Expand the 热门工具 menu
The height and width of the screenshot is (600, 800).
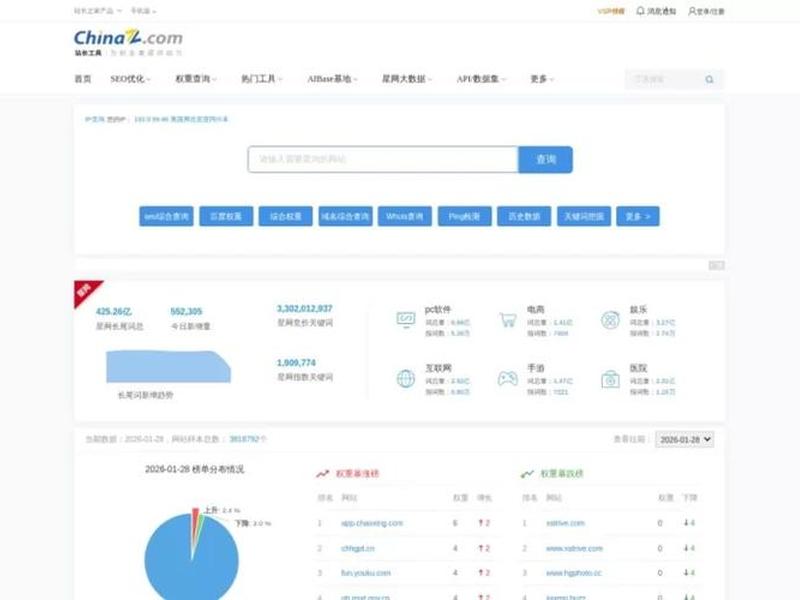point(262,79)
